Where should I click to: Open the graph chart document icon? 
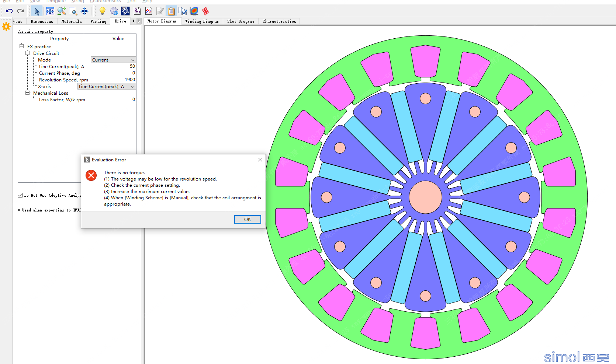149,11
